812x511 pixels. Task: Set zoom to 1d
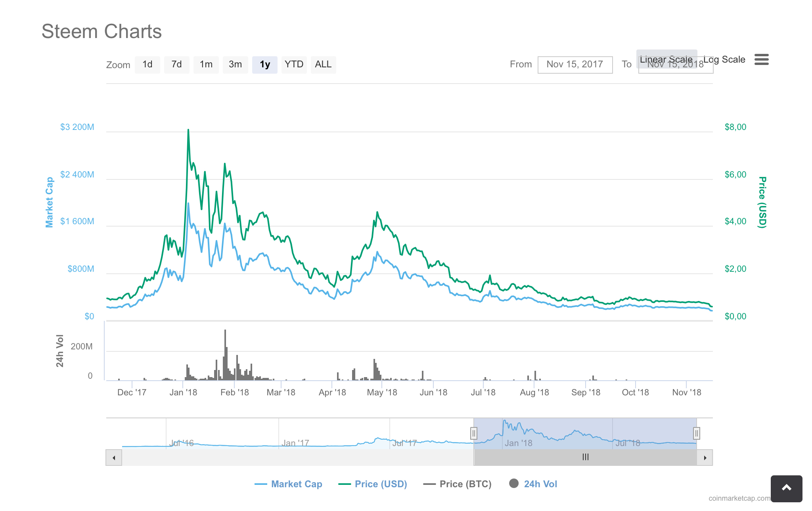coord(147,65)
